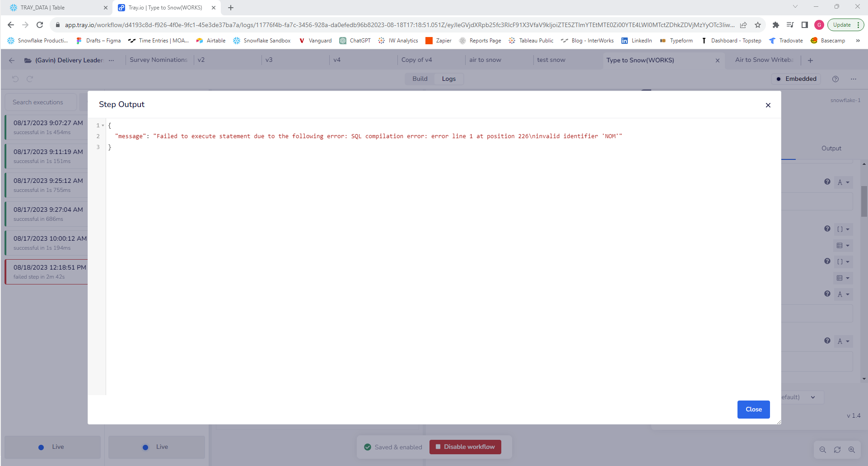This screenshot has height=466, width=868.
Task: Collapse the JSON fold arrow on line 1
Action: click(103, 126)
